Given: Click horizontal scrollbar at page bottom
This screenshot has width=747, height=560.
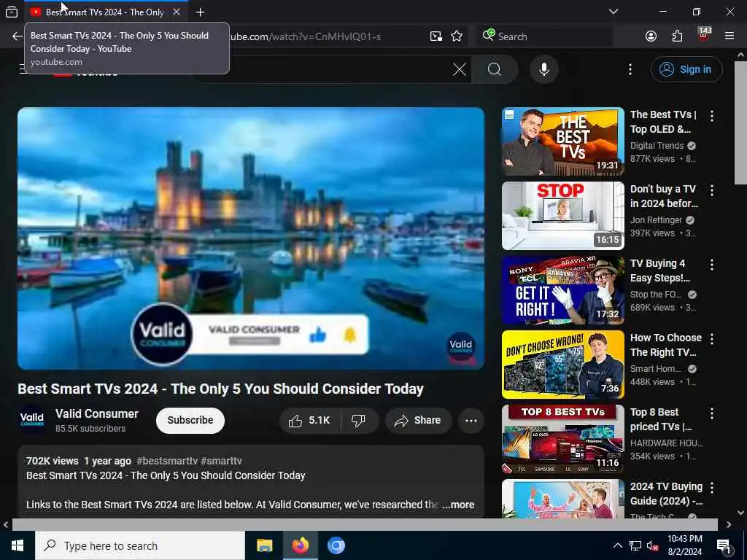Looking at the screenshot, I should [365, 524].
